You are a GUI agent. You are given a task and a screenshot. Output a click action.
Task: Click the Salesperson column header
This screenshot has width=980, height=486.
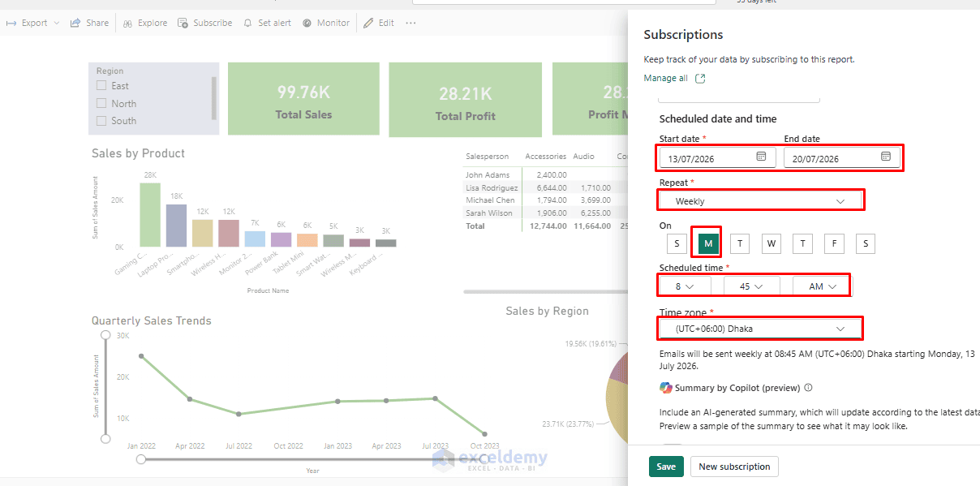coord(487,156)
